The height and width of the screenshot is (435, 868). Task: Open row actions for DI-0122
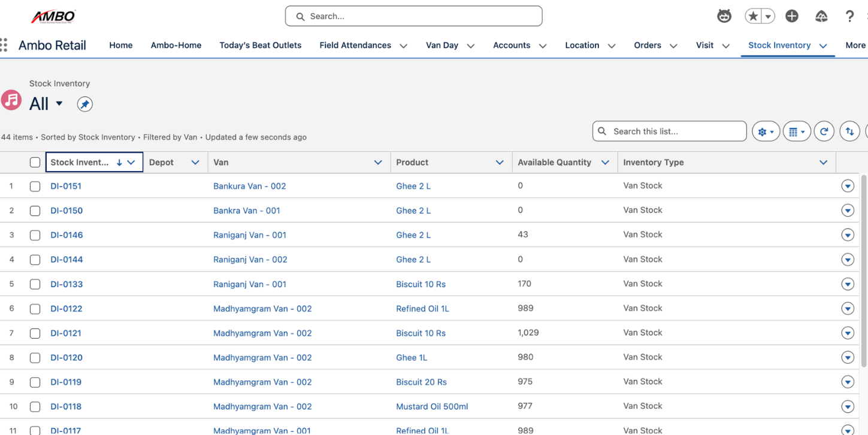pos(848,309)
